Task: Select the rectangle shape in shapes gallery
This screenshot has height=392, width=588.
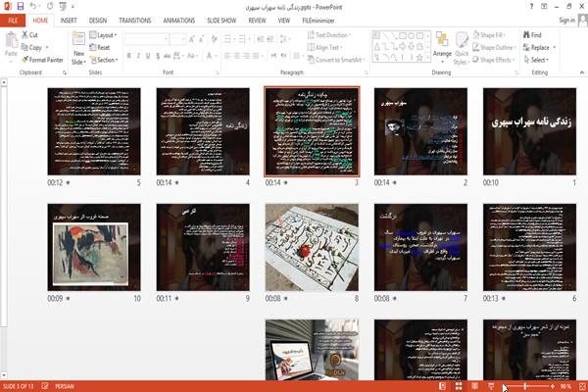Action: [x=403, y=36]
